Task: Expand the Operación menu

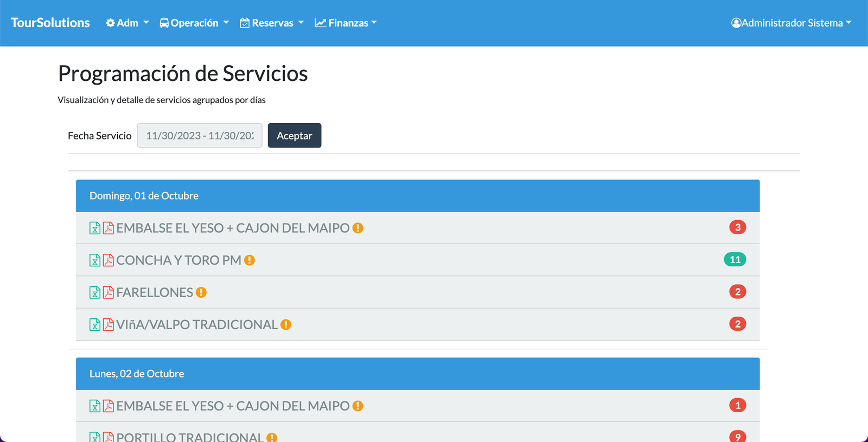Action: (194, 23)
